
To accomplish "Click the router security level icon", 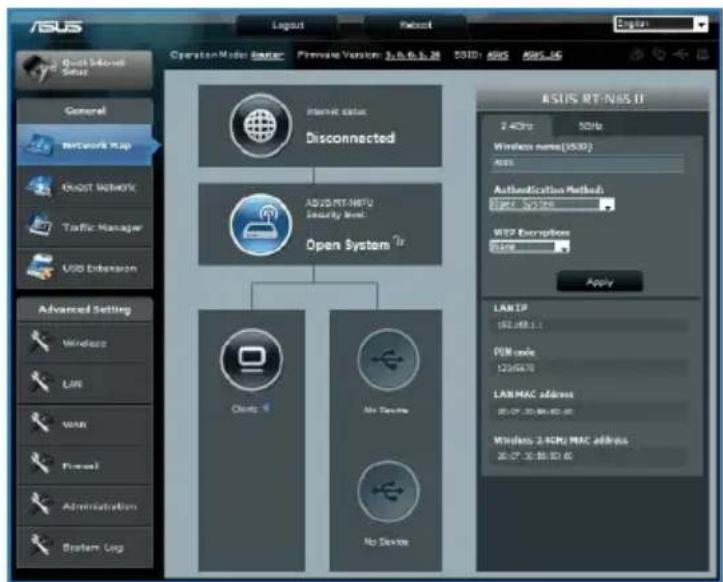I will pos(261,225).
